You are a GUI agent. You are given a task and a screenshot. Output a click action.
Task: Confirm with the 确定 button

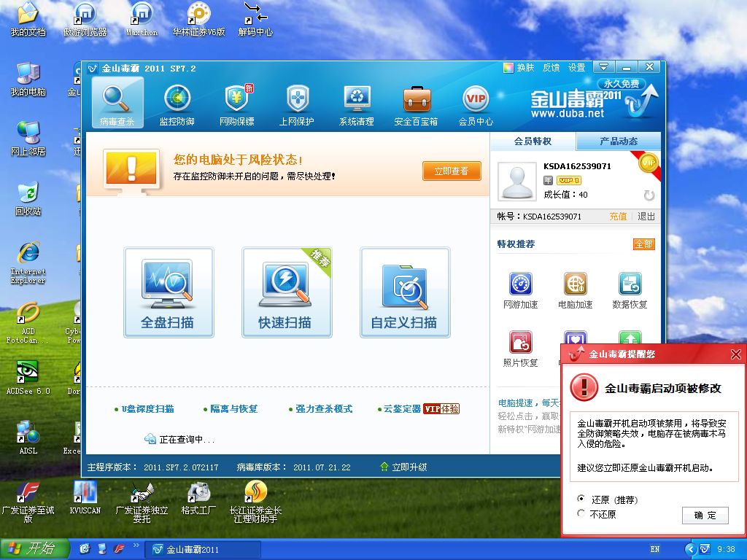[705, 516]
